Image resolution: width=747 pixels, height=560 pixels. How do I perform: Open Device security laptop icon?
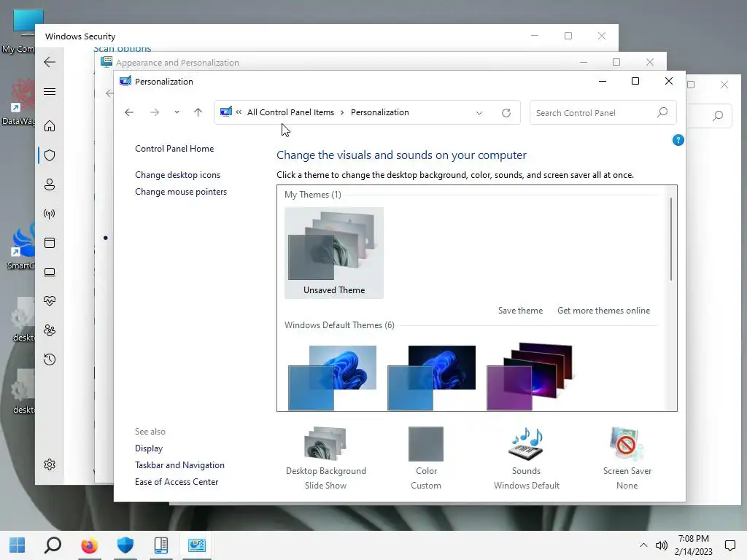(50, 273)
